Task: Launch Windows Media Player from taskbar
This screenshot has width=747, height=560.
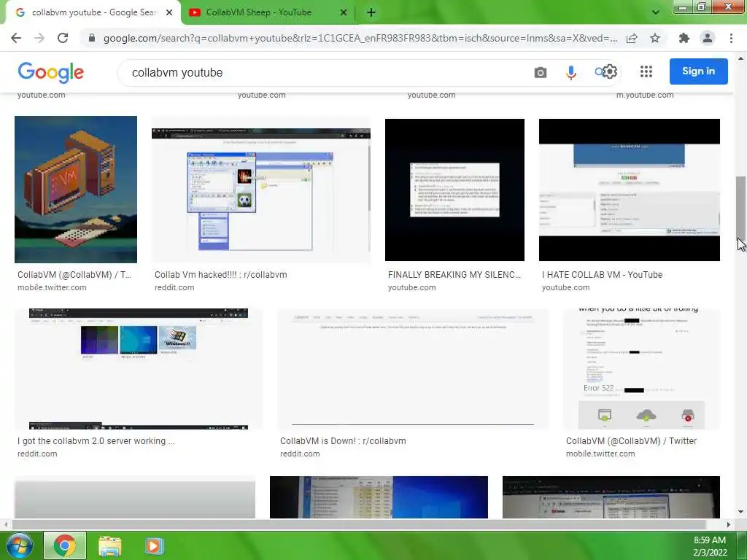Action: click(x=154, y=545)
